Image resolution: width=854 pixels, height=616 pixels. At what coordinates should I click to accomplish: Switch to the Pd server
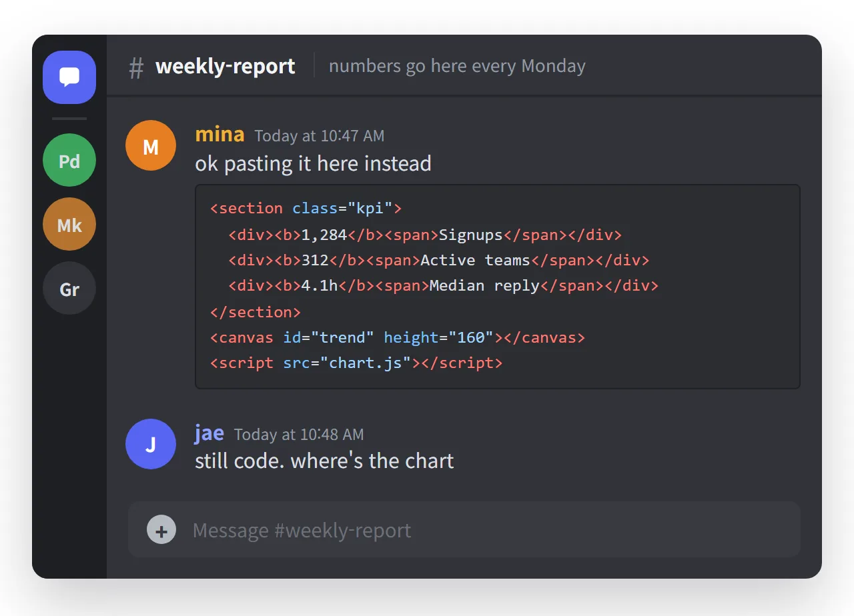tap(69, 160)
